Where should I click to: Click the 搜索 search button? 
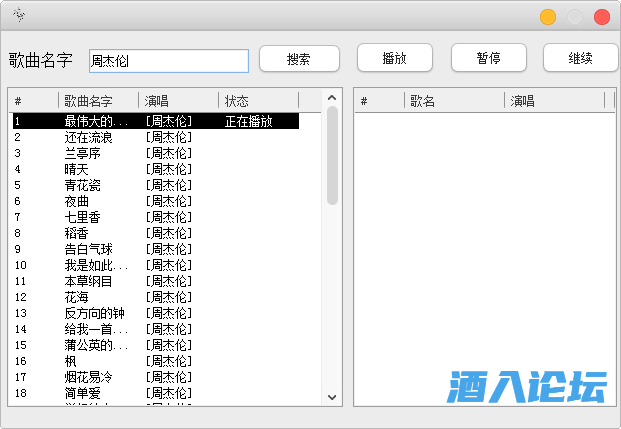298,58
